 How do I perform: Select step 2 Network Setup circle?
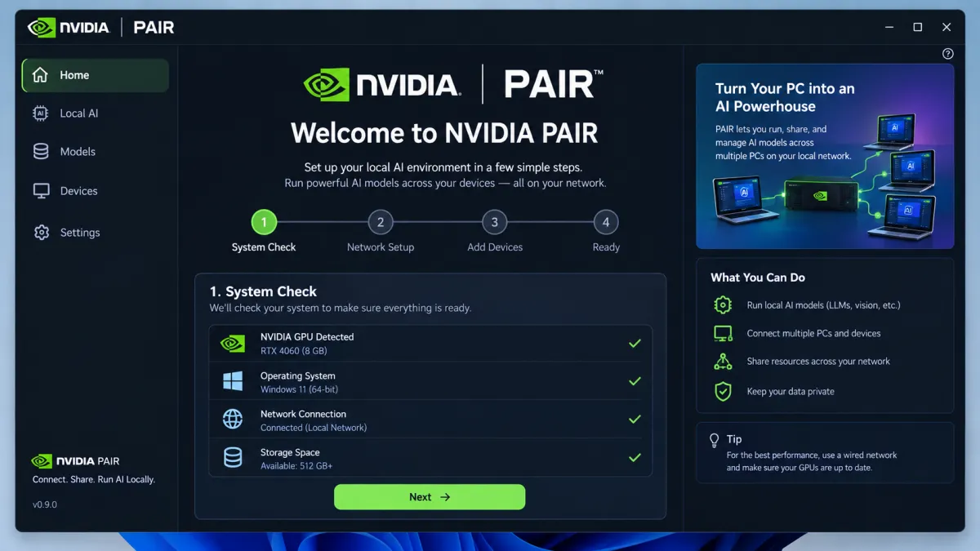coord(381,222)
